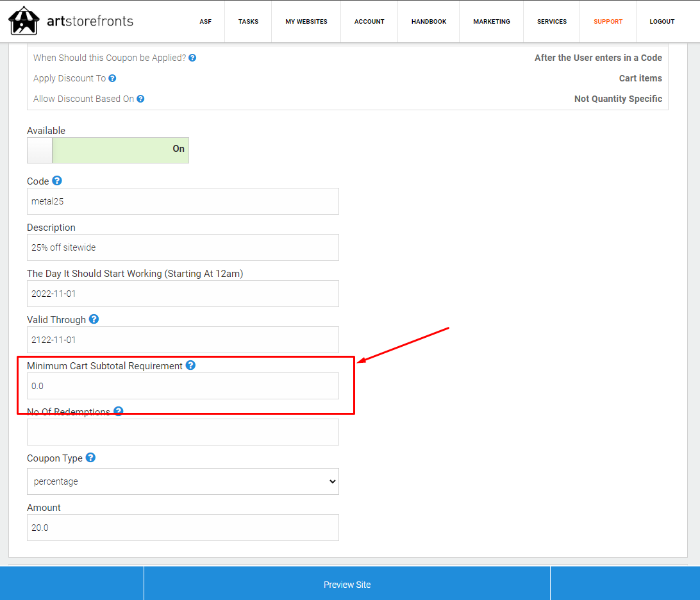Toggle the Available switch off
The image size is (700, 600).
click(108, 150)
